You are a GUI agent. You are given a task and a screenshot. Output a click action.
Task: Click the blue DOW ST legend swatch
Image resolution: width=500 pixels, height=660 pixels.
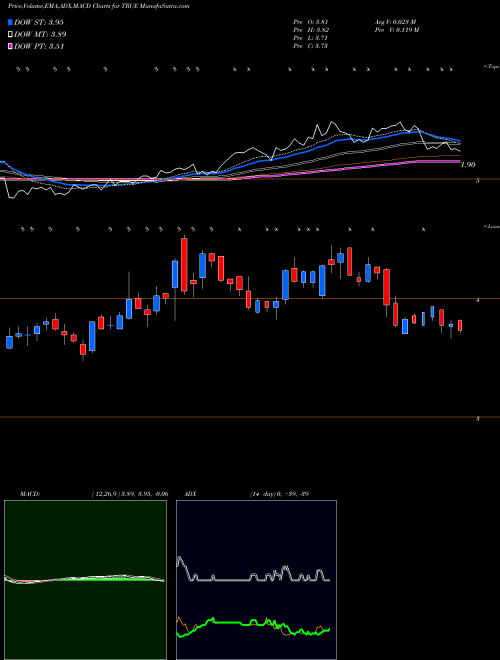(10, 22)
